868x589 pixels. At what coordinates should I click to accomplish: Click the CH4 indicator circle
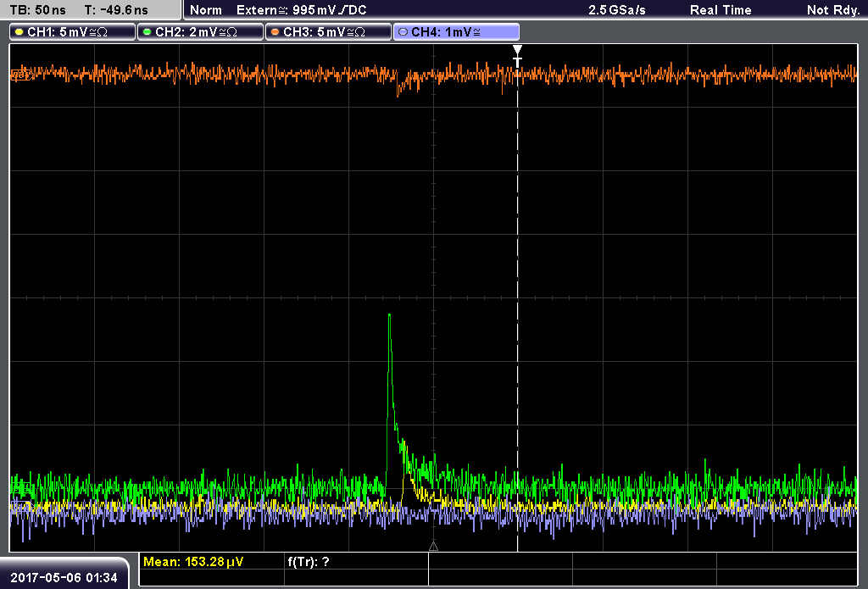(x=403, y=32)
